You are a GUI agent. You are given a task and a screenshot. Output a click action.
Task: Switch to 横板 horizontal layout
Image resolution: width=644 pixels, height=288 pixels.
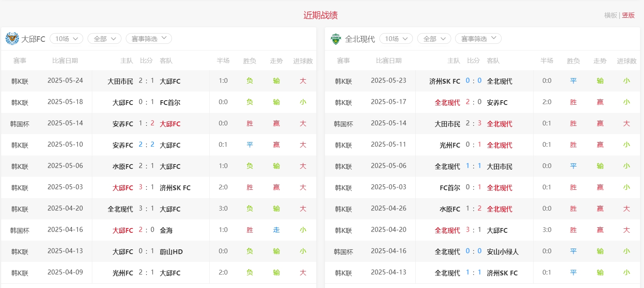tap(610, 15)
